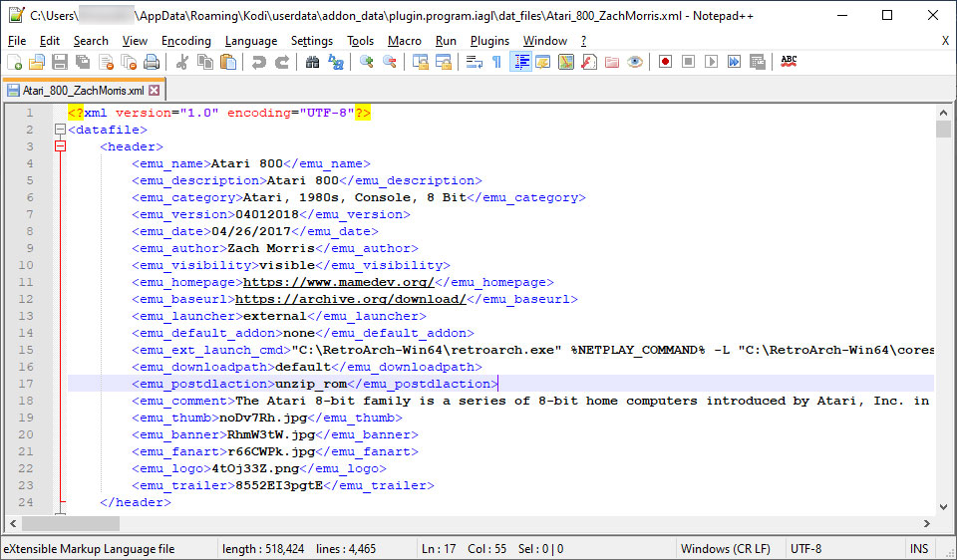Open the Tools menu
The width and height of the screenshot is (957, 560).
tap(360, 41)
